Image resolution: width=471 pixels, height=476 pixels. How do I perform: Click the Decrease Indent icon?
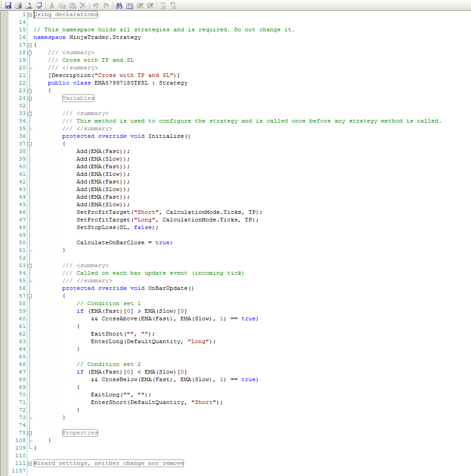[x=140, y=5]
